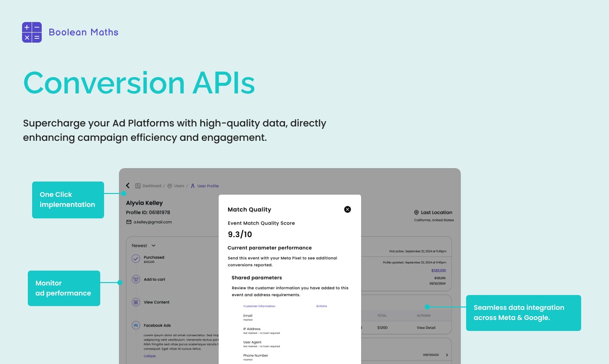Click the Boolean Maths calculator logo icon
Screen dimensions: 609x364
tap(32, 32)
